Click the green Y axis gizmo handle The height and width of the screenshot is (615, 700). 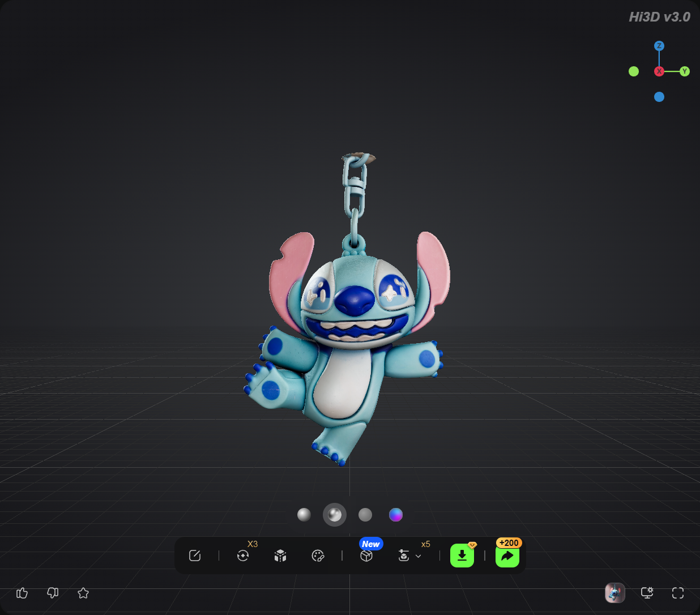685,71
